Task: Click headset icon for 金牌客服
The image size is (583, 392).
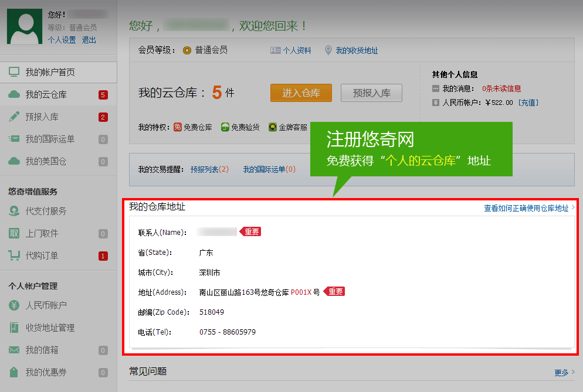Action: pos(273,127)
